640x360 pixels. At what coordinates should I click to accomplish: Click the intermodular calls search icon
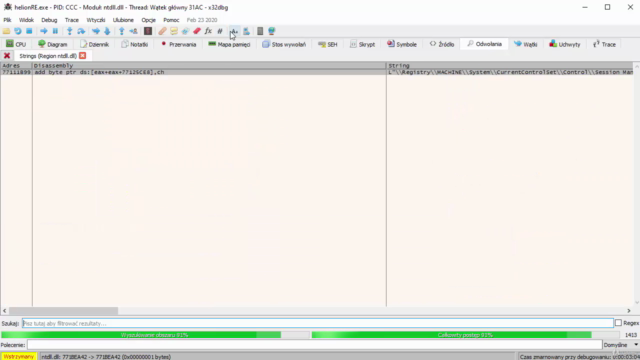[x=246, y=31]
